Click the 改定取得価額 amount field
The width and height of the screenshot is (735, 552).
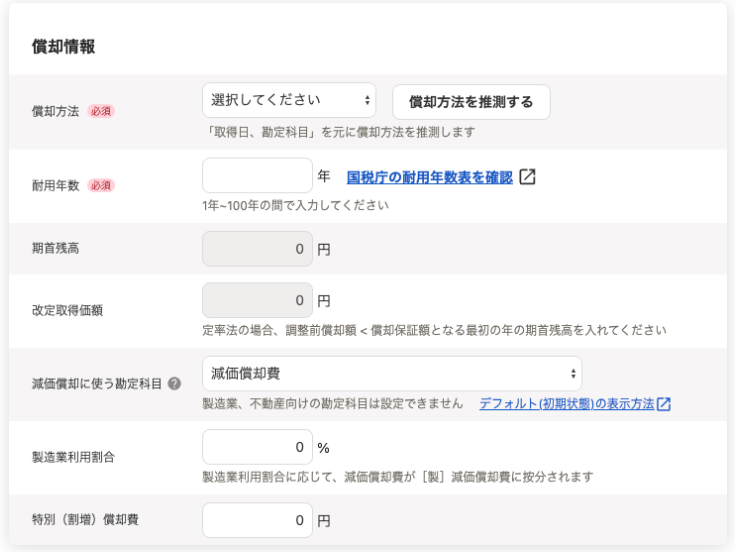[257, 300]
